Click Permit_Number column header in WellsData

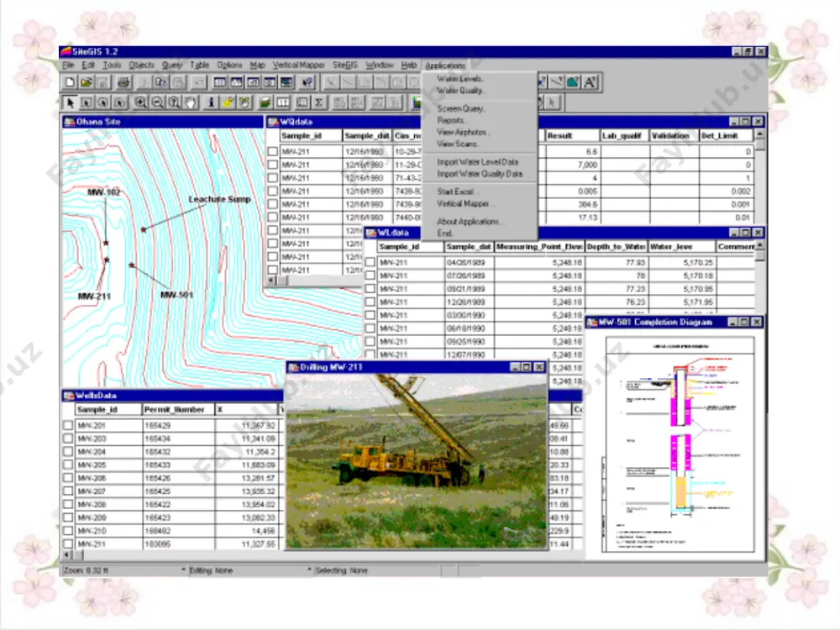[178, 410]
